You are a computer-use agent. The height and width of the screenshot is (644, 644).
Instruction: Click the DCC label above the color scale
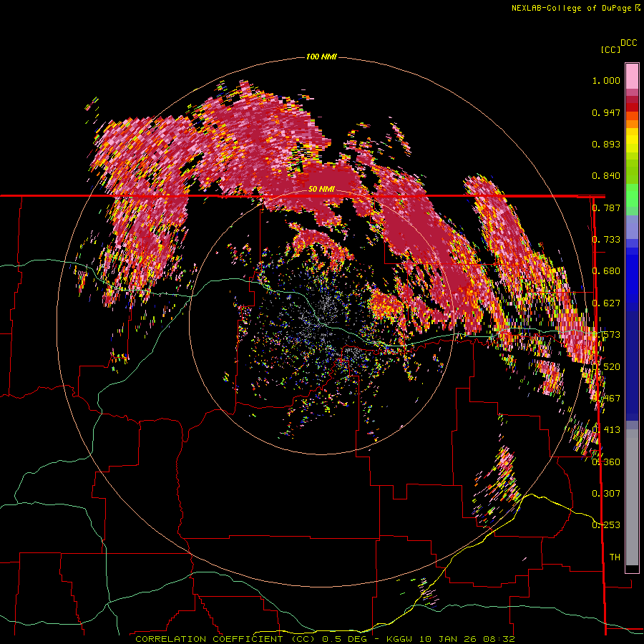[x=629, y=43]
